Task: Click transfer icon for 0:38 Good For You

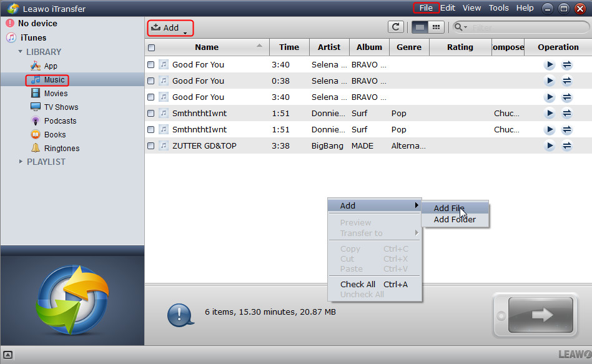Action: tap(566, 81)
